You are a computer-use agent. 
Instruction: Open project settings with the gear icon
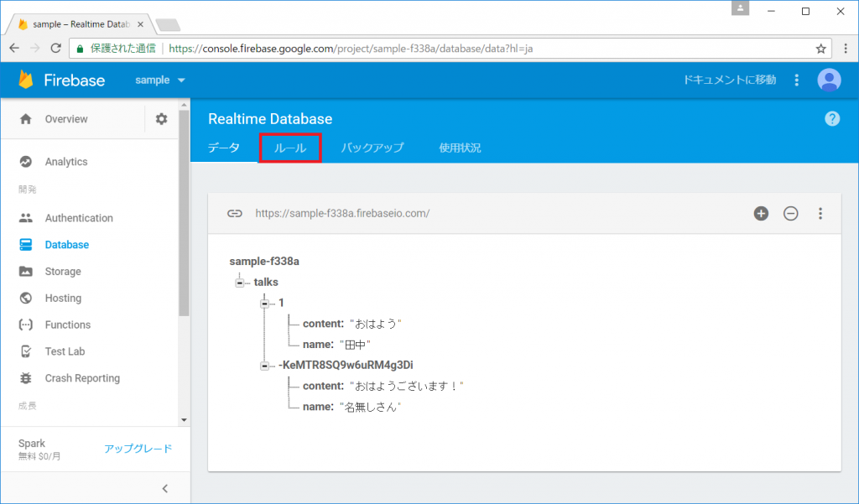click(160, 118)
